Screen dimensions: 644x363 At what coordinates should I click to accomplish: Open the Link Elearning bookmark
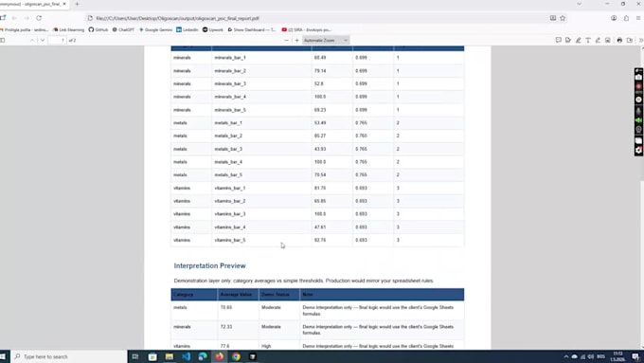(68, 29)
